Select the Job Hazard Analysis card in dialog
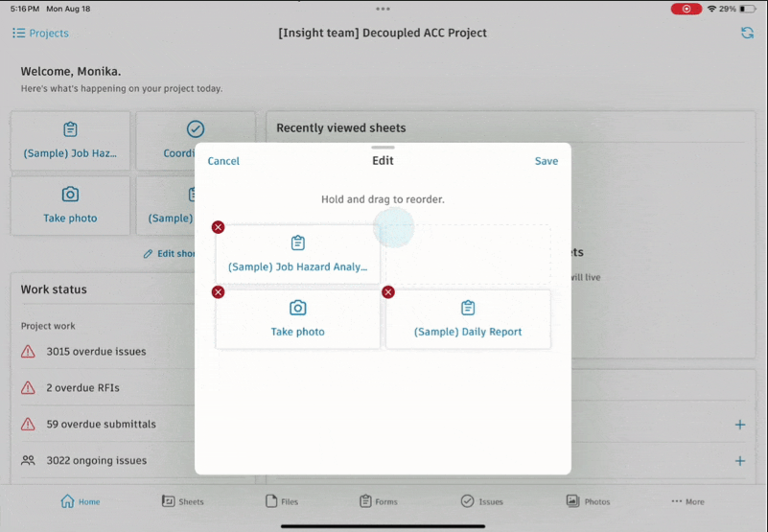The image size is (768, 532). pyautogui.click(x=298, y=254)
